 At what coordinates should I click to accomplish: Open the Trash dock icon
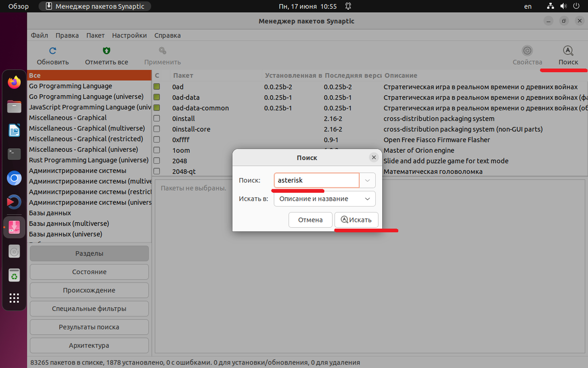pyautogui.click(x=14, y=275)
